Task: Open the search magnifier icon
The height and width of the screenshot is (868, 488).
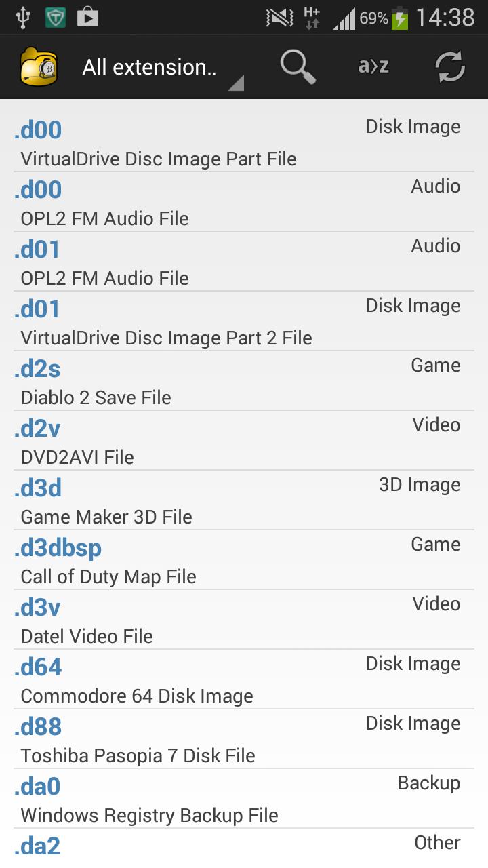Action: (x=298, y=66)
